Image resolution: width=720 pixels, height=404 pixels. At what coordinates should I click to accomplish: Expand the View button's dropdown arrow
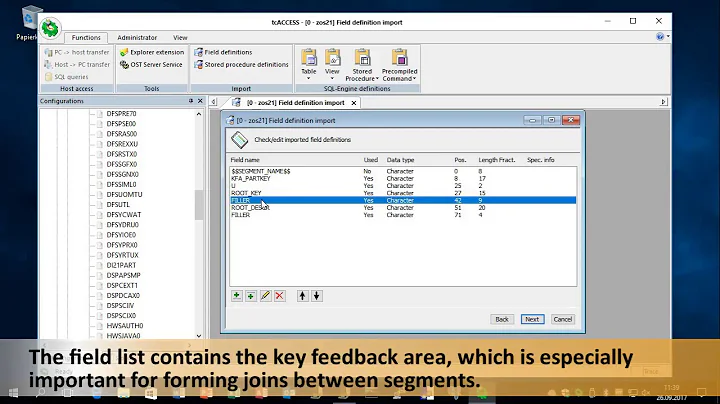332,79
